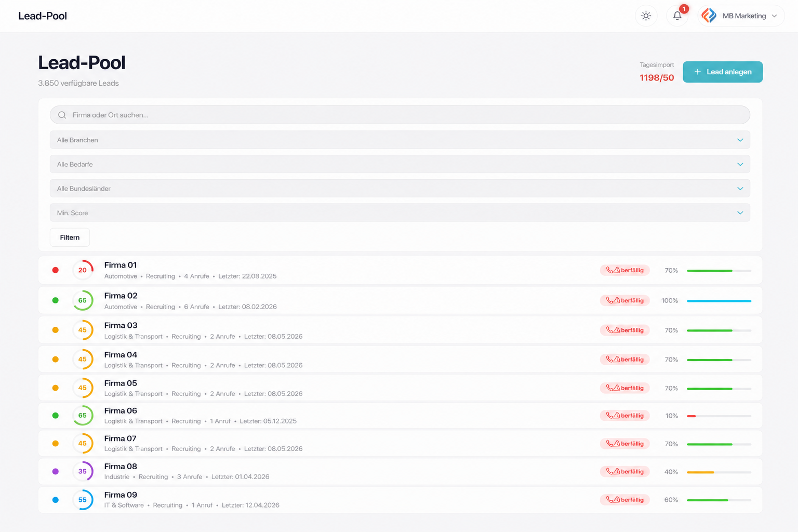Toggle the light/dark theme sun icon

pos(646,16)
